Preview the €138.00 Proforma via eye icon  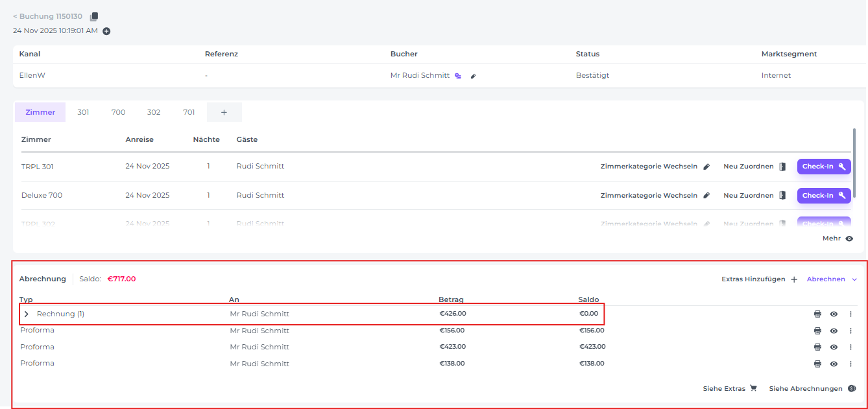pyautogui.click(x=834, y=364)
